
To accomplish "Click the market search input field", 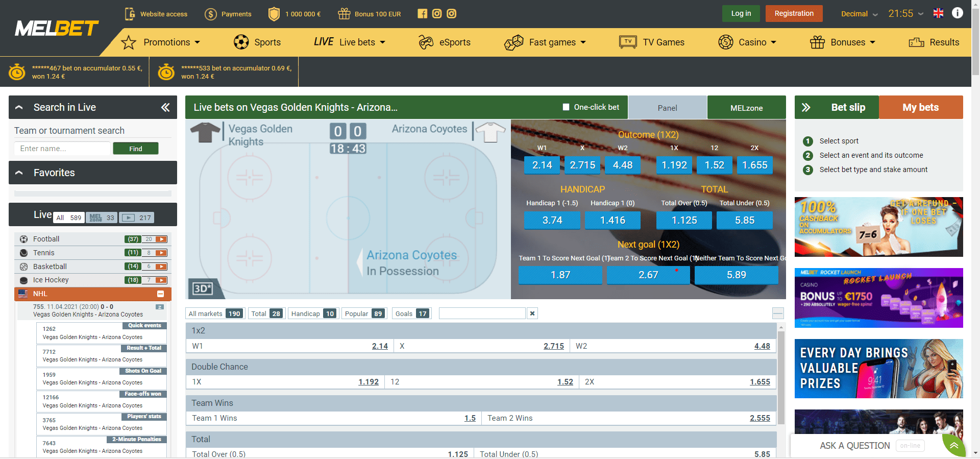I will tap(482, 313).
